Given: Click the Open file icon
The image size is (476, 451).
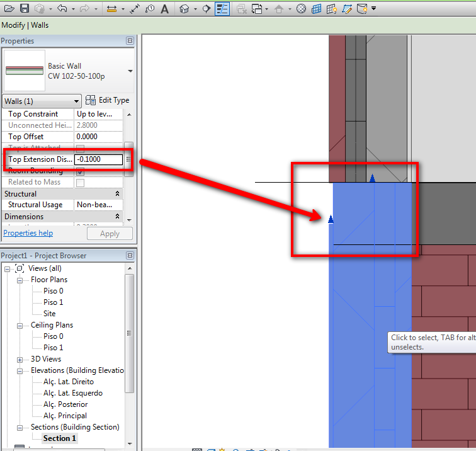Looking at the screenshot, I should click(x=9, y=9).
